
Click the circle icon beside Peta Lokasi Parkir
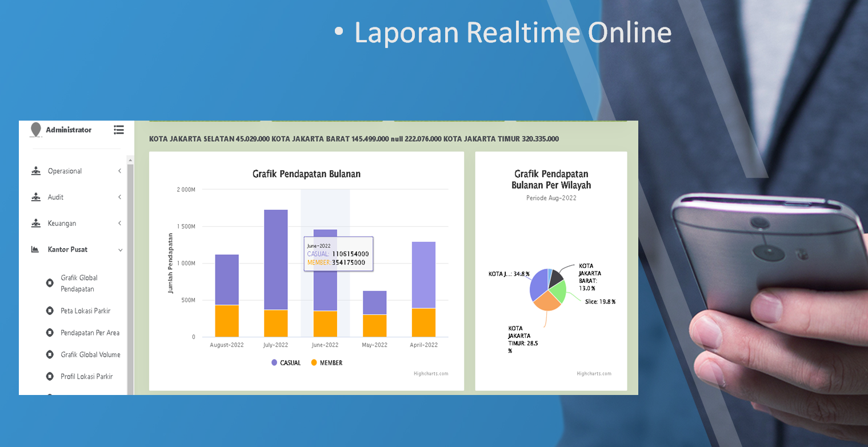point(50,311)
